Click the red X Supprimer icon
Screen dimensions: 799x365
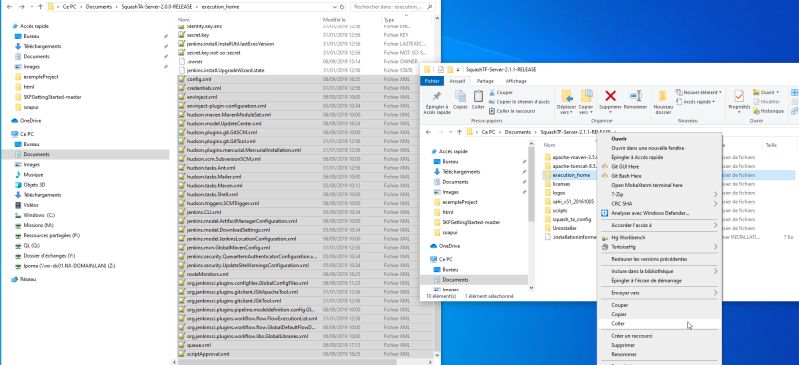point(610,96)
